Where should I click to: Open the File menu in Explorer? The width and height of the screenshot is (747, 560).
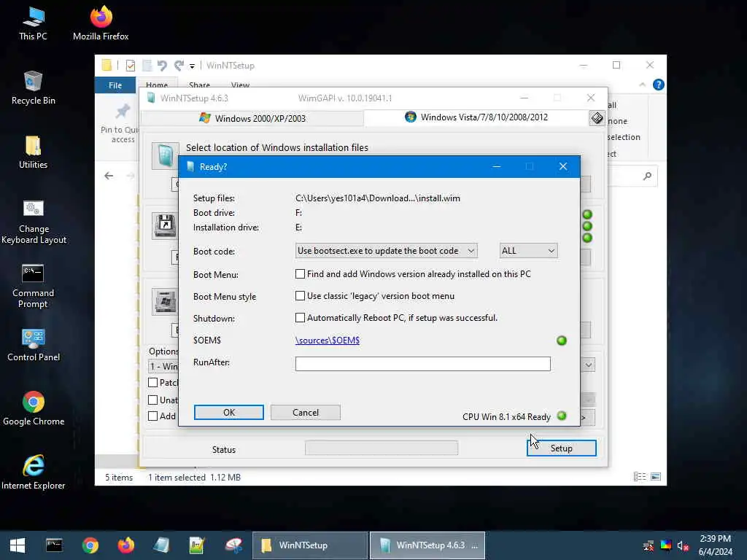click(115, 85)
